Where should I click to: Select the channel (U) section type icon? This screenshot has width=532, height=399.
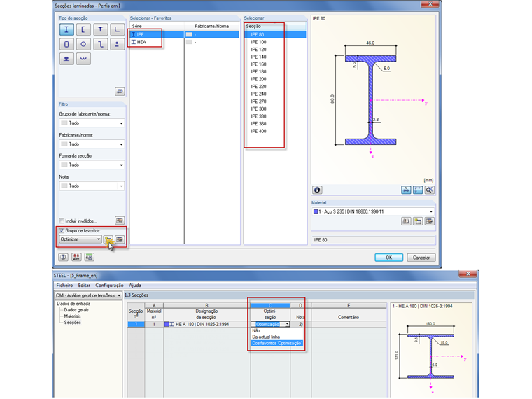[83, 29]
